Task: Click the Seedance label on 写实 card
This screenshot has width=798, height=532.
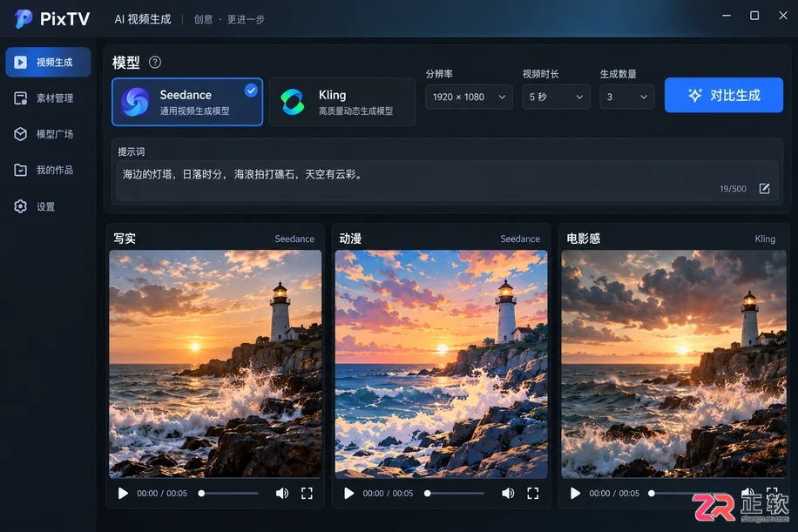Action: [294, 239]
